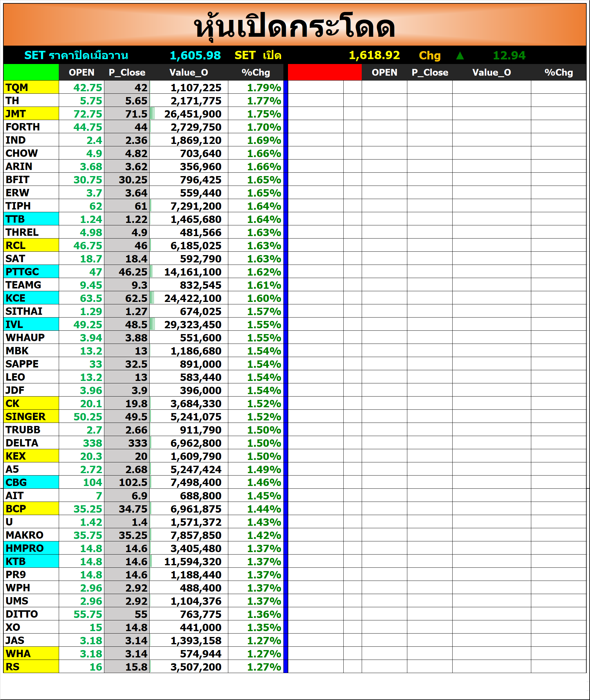
Task: Click the left Value_O column header
Action: tap(189, 72)
